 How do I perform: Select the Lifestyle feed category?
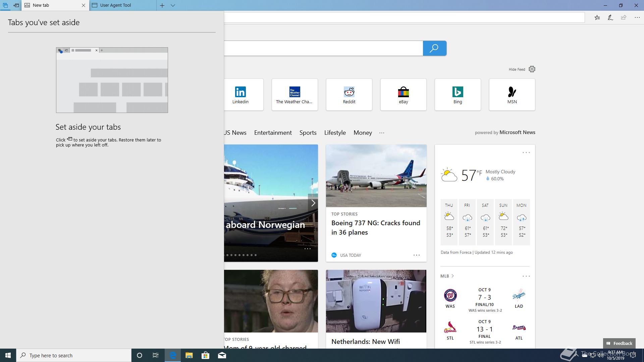[335, 133]
